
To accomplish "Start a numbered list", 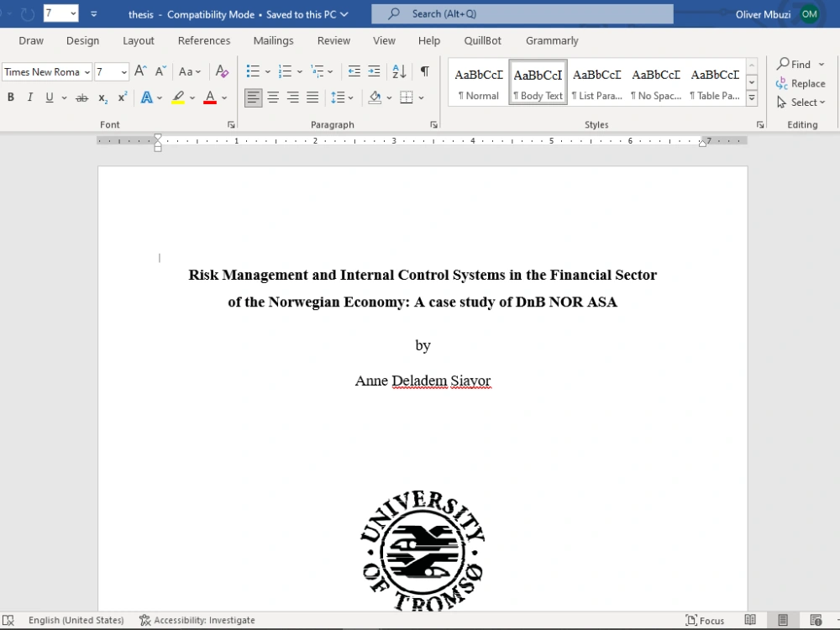I will (285, 71).
